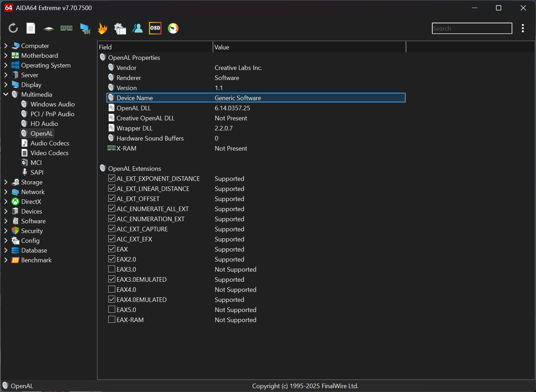Select PCI / PnP Audio item
The height and width of the screenshot is (392, 536).
pyautogui.click(x=52, y=114)
